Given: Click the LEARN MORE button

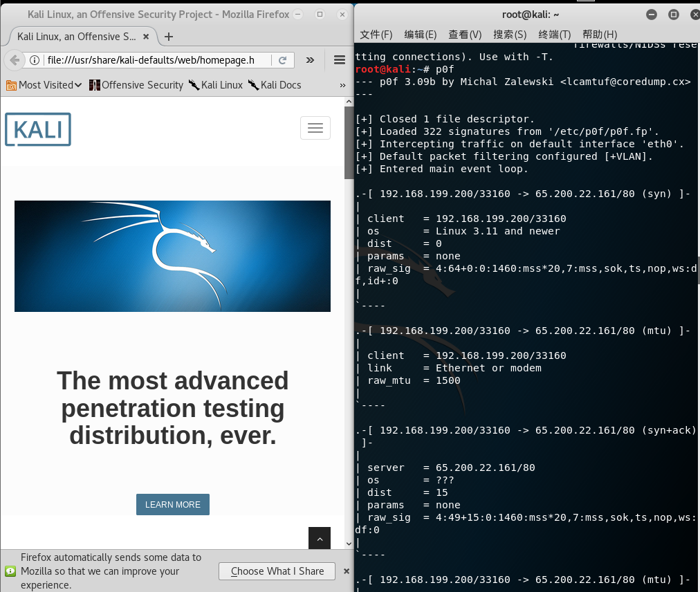Looking at the screenshot, I should pyautogui.click(x=172, y=504).
